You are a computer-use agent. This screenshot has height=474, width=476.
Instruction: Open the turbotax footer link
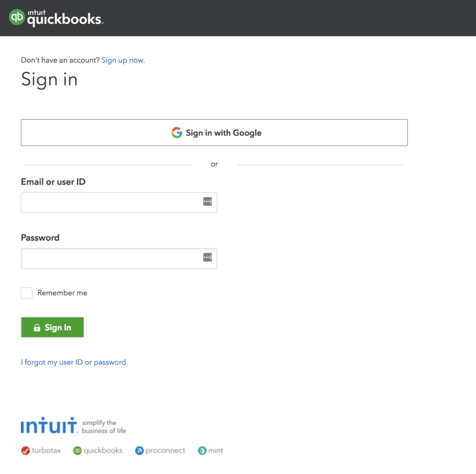41,450
